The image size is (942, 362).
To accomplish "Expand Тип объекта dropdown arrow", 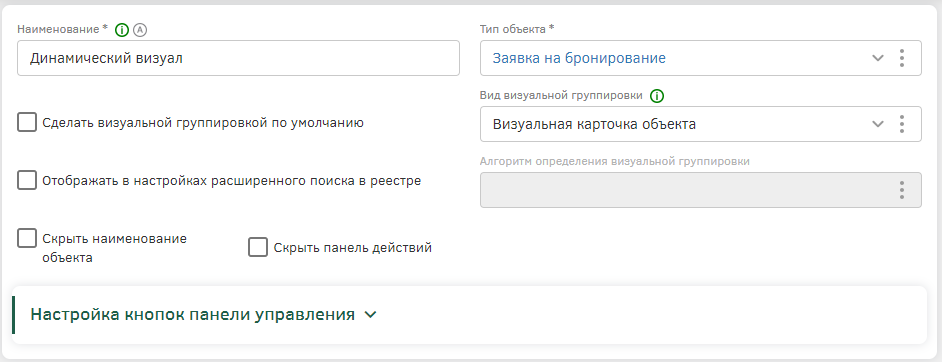I will coord(878,58).
